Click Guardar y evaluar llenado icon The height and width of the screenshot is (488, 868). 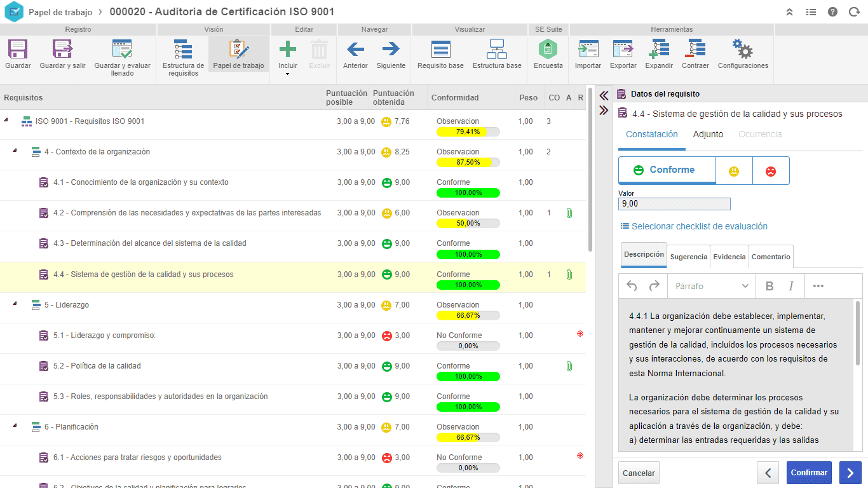point(122,50)
